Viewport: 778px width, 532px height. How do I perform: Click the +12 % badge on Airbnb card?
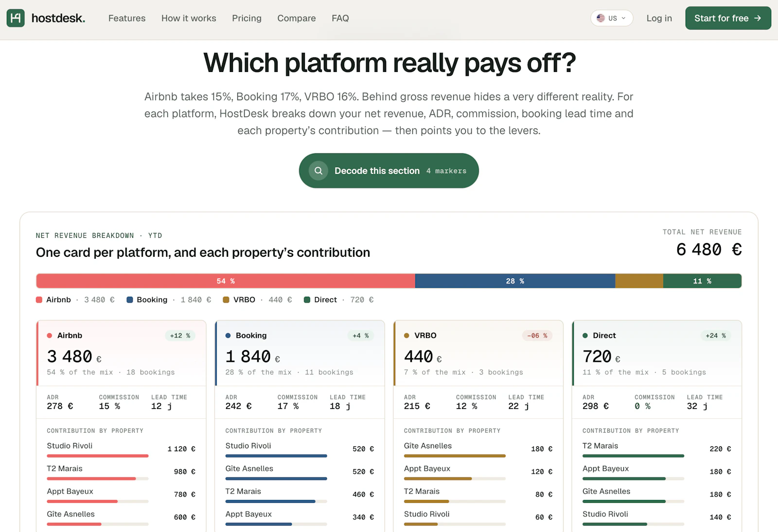(180, 336)
